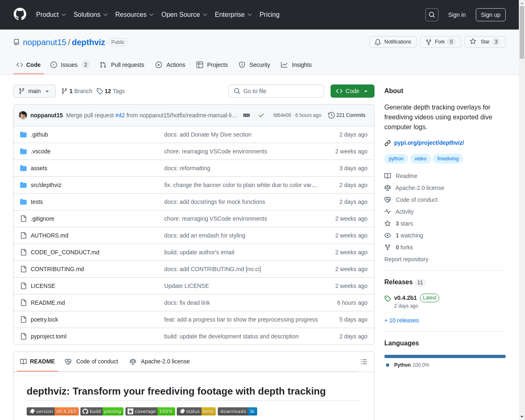The height and width of the screenshot is (420, 525).
Task: Click 'docs: fix dead link' commit message
Action: coord(187,303)
